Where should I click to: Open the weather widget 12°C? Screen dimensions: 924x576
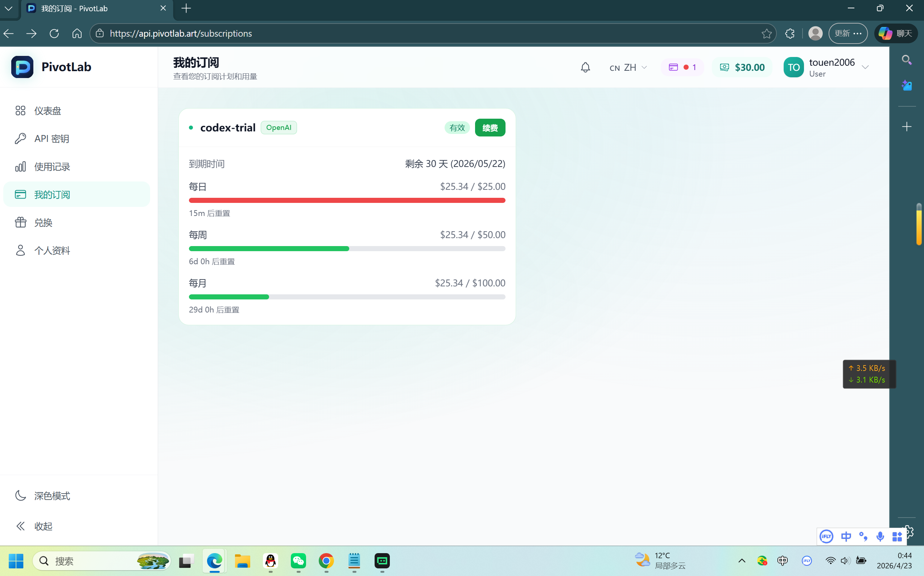coord(660,561)
